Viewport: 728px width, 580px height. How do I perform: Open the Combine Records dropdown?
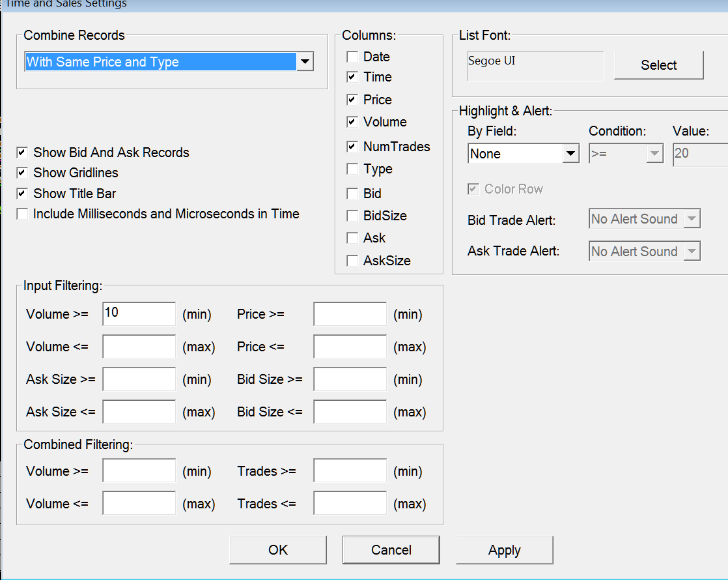pyautogui.click(x=169, y=61)
